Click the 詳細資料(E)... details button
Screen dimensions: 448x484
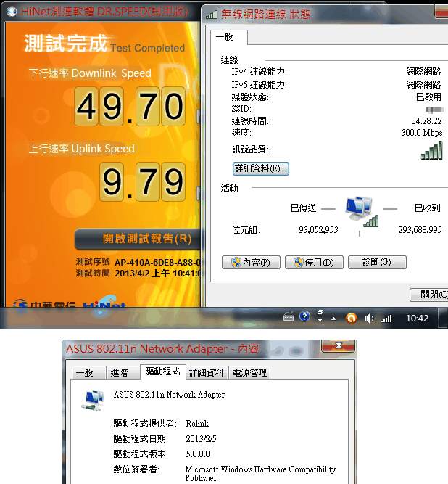point(260,168)
